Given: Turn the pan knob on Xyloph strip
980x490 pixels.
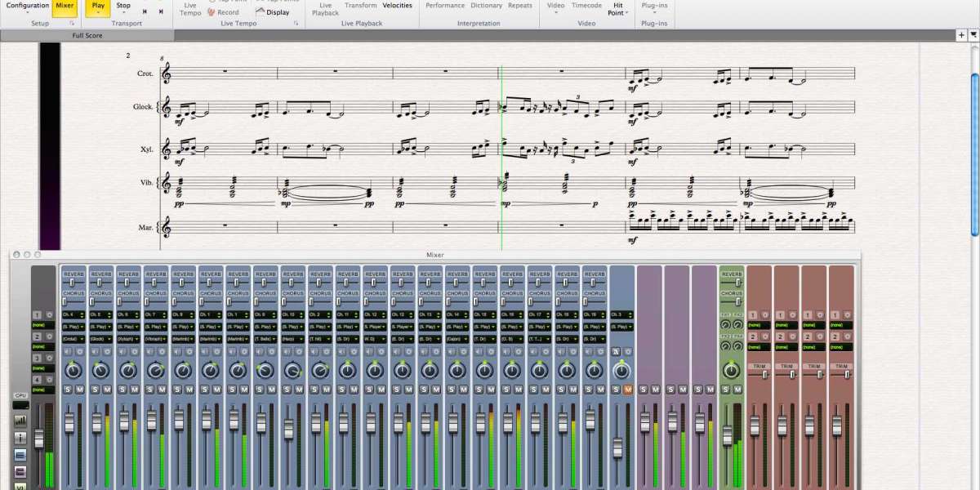Looking at the screenshot, I should 128,370.
